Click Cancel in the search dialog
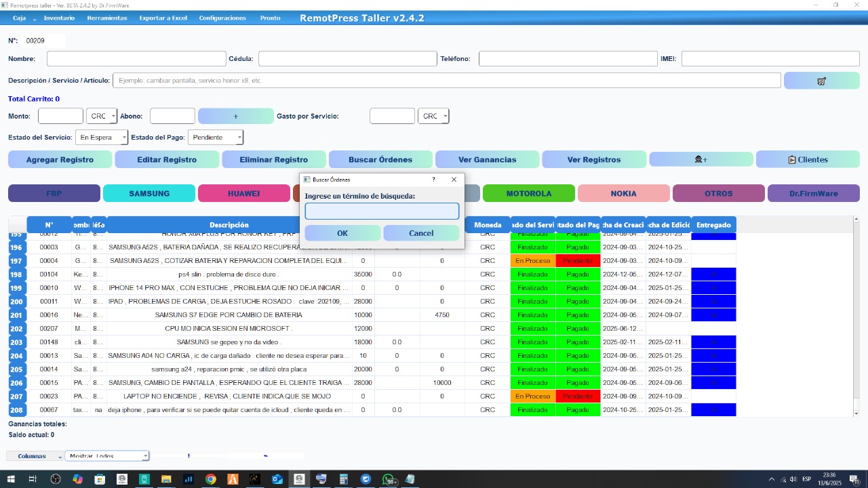 tap(421, 233)
